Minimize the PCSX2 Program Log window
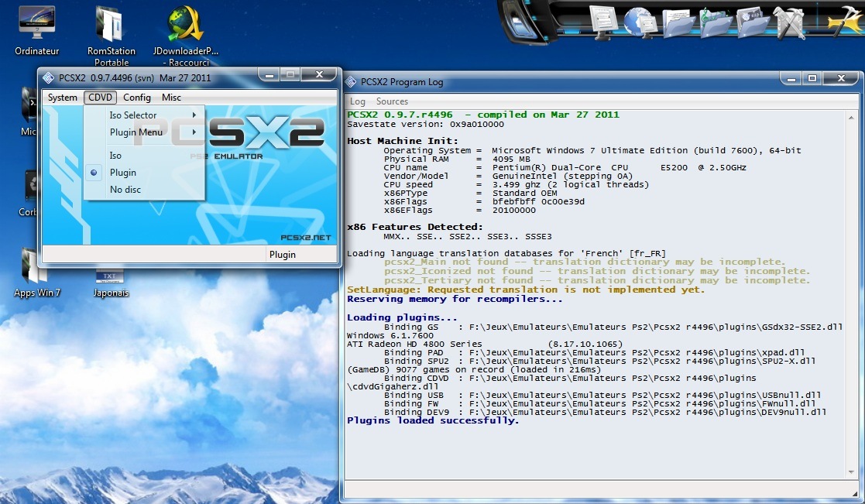Viewport: 865px width, 504px height. [791, 79]
